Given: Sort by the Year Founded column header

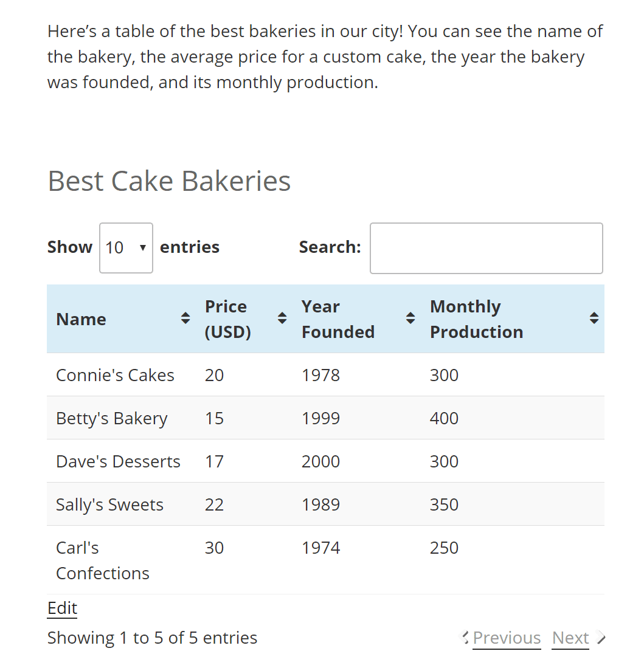Looking at the screenshot, I should 338,319.
